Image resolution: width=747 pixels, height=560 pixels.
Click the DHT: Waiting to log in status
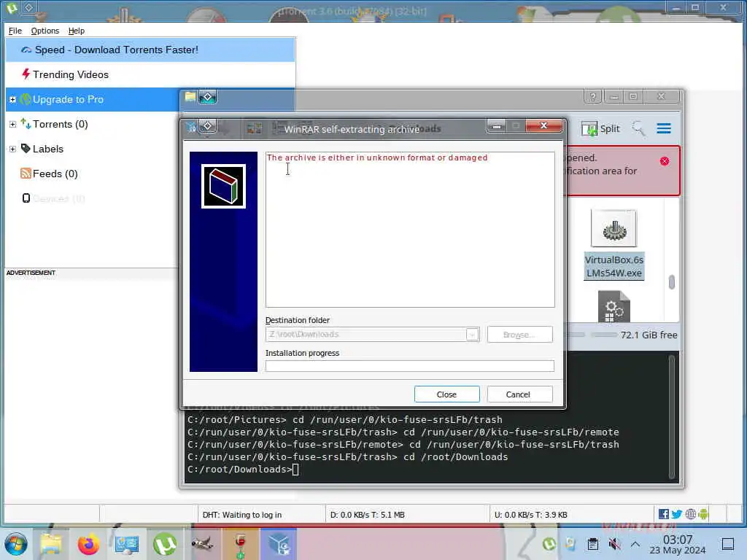pos(242,515)
